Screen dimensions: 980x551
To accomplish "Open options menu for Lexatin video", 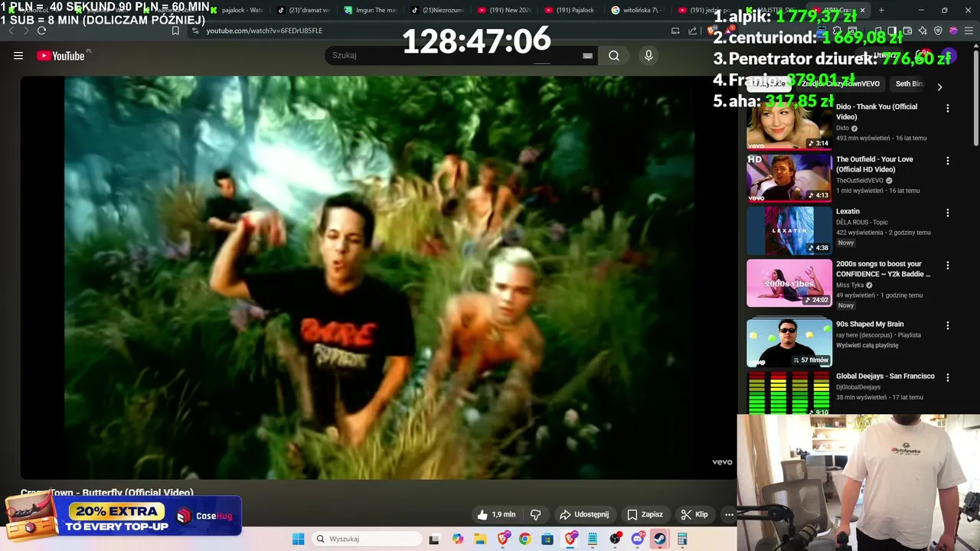I will click(948, 213).
